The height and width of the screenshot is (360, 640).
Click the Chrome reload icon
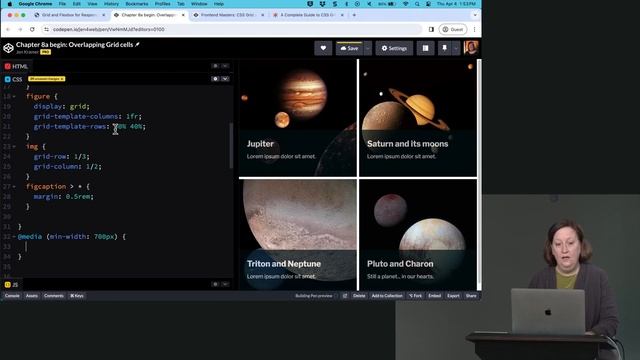[32, 29]
